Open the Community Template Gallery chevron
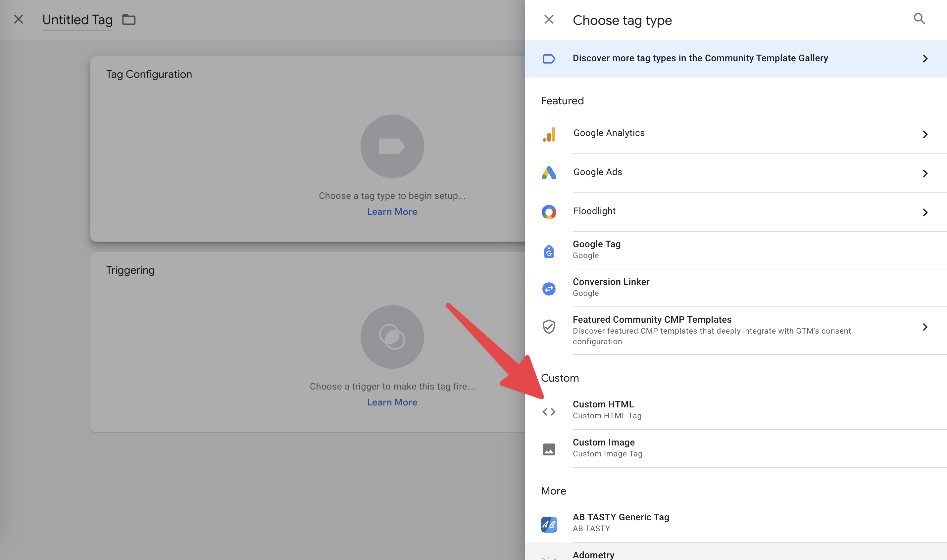The height and width of the screenshot is (560, 947). [925, 59]
